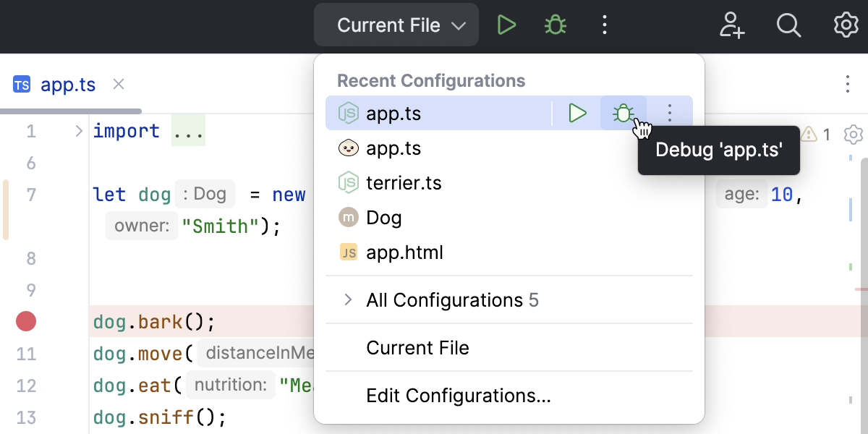
Task: Open more toolbar actions via the kebab icon
Action: coord(605,25)
